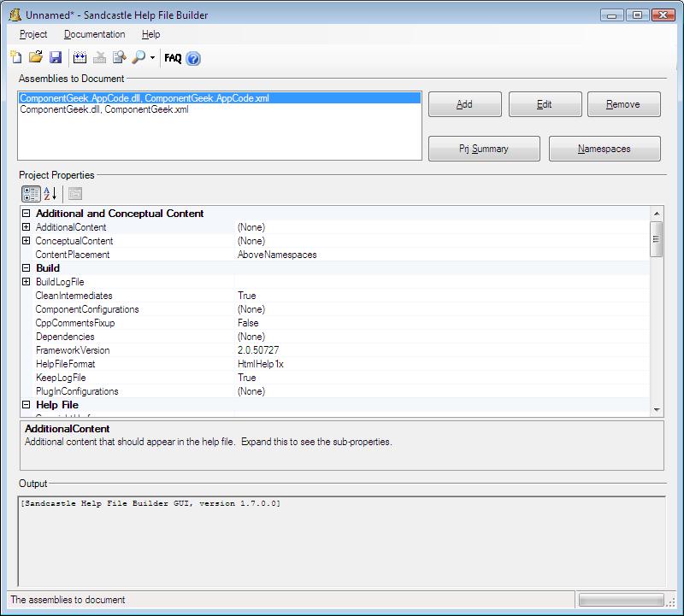This screenshot has height=616, width=684.
Task: Click the True value of KeepLogFile
Action: coord(247,378)
